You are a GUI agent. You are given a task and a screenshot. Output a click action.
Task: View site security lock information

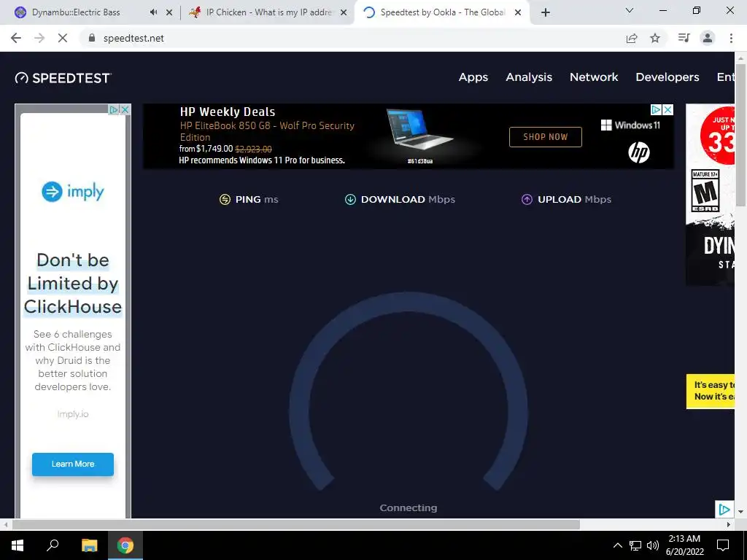[92, 38]
